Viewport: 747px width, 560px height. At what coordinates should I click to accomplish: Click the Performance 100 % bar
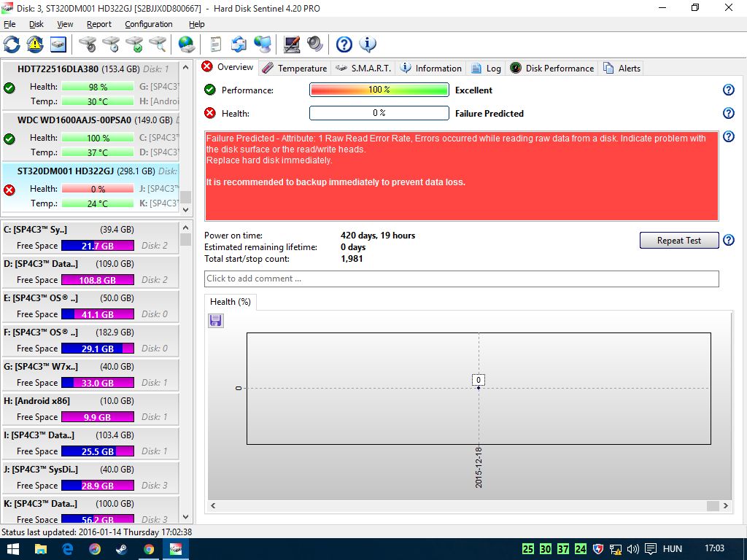(379, 90)
